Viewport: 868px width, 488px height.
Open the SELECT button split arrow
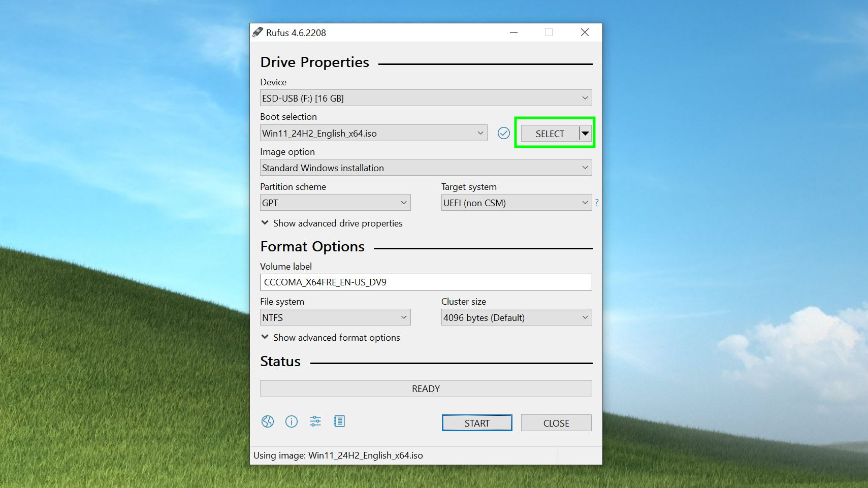coord(586,134)
